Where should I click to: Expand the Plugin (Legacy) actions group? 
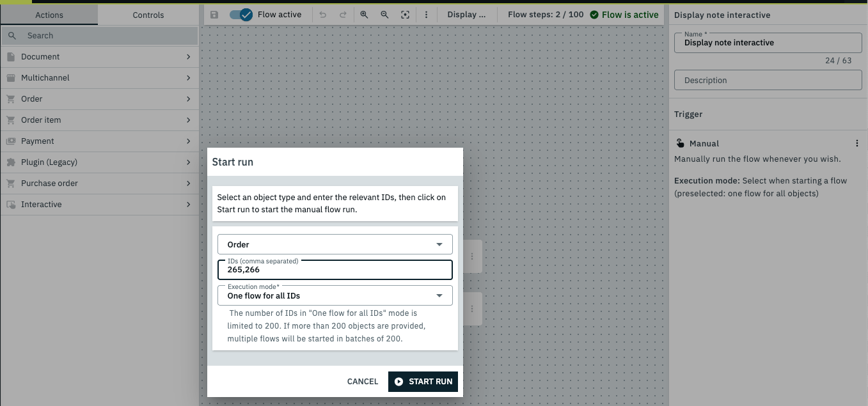pyautogui.click(x=189, y=162)
